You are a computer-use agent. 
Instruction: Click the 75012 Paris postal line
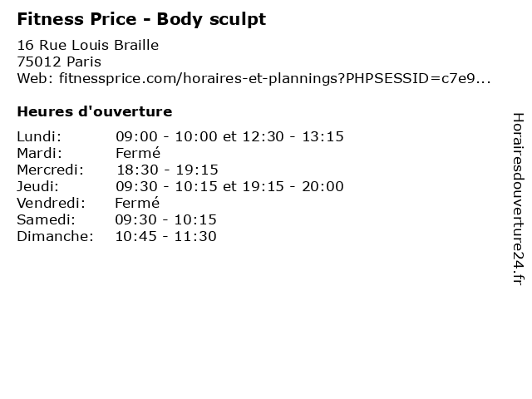(x=59, y=62)
